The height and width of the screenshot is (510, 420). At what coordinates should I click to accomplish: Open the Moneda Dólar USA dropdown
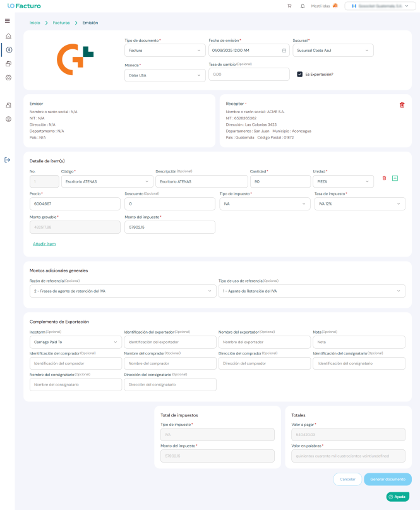(x=165, y=75)
